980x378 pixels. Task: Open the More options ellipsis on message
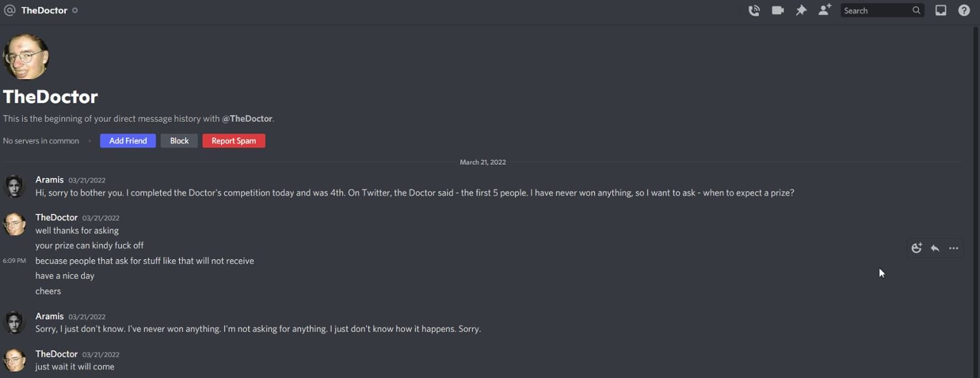click(954, 249)
